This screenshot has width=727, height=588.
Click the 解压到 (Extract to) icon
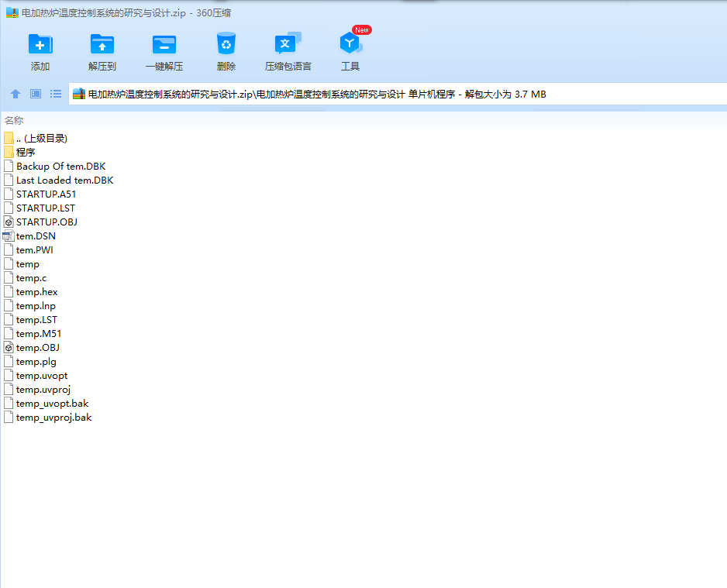tap(102, 44)
